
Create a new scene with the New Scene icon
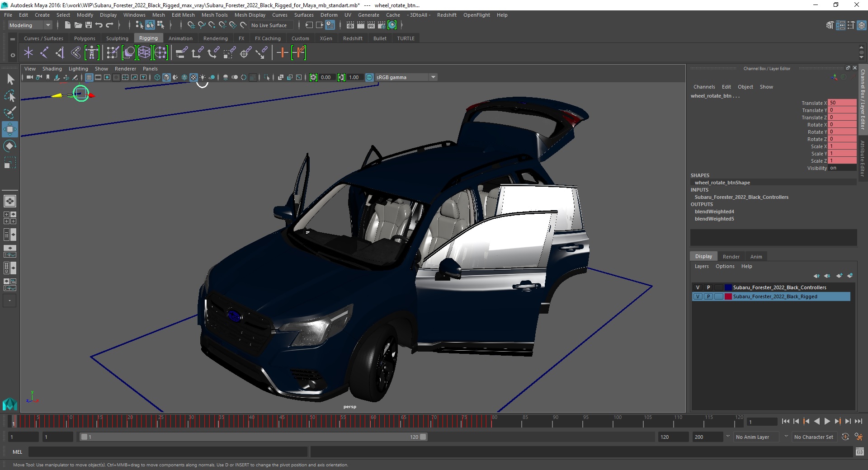coord(67,25)
